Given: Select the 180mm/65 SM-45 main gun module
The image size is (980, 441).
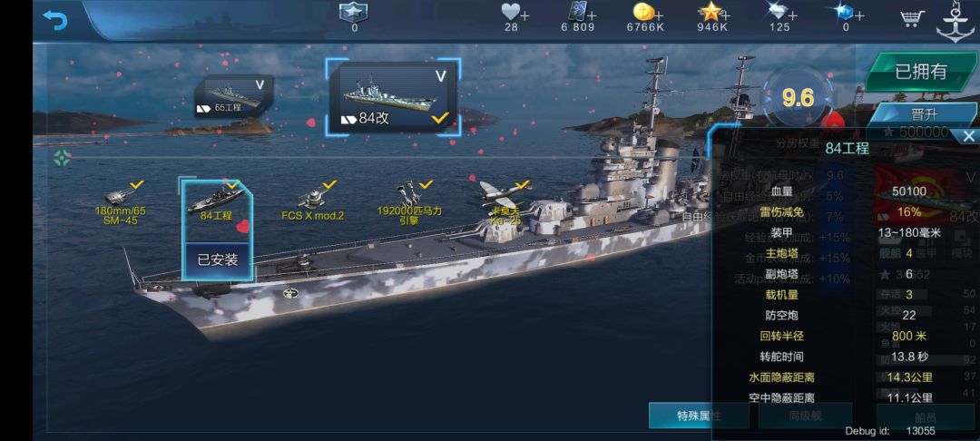Looking at the screenshot, I should 120,202.
